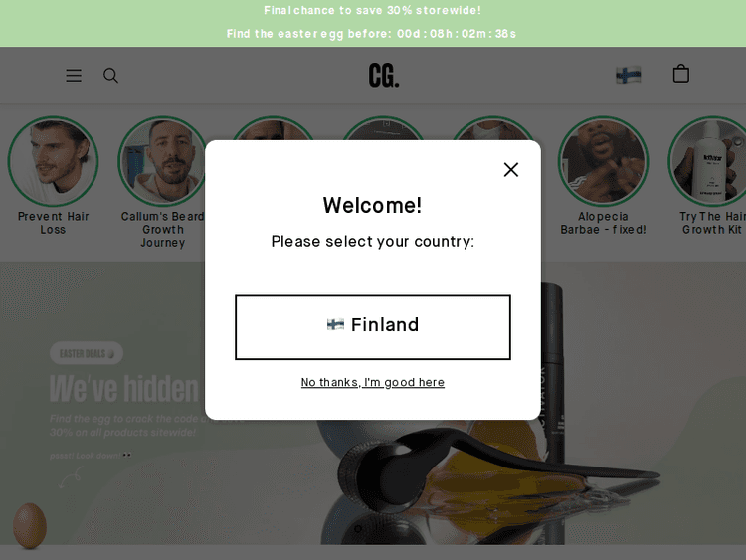Click the CG. logo
This screenshot has height=560, width=746.
pyautogui.click(x=384, y=76)
